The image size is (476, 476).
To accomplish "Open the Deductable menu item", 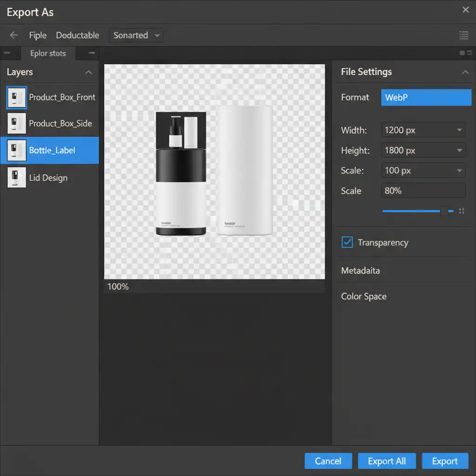I will (x=77, y=35).
